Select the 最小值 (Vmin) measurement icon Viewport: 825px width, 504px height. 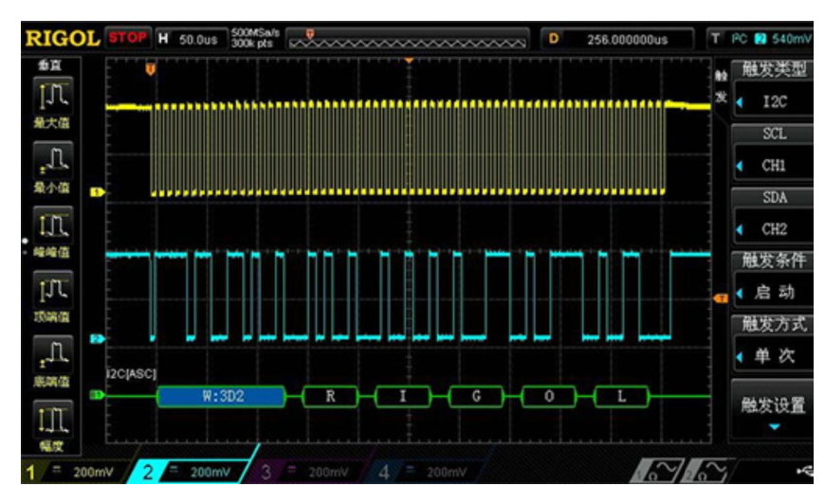pyautogui.click(x=52, y=161)
